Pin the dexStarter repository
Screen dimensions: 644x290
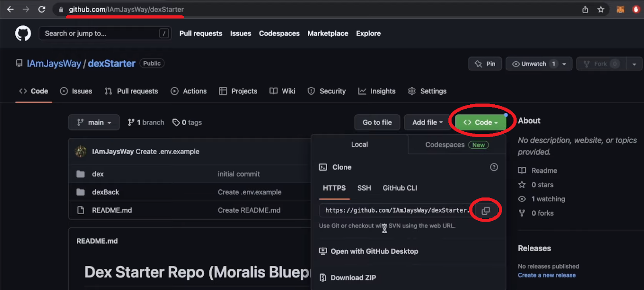click(485, 64)
